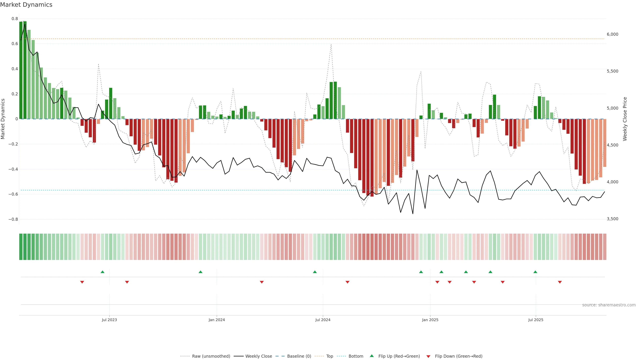The width and height of the screenshot is (644, 362).
Task: Click the Market Dynamics chart title
Action: 26,5
